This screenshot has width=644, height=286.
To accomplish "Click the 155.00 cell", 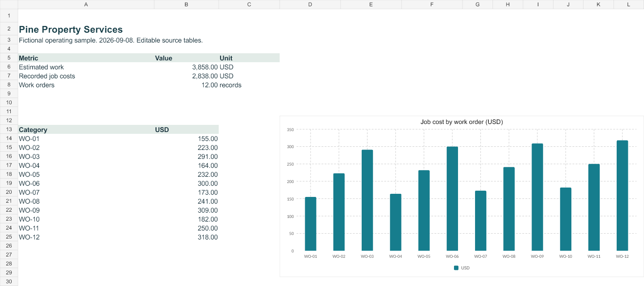I will coord(186,138).
